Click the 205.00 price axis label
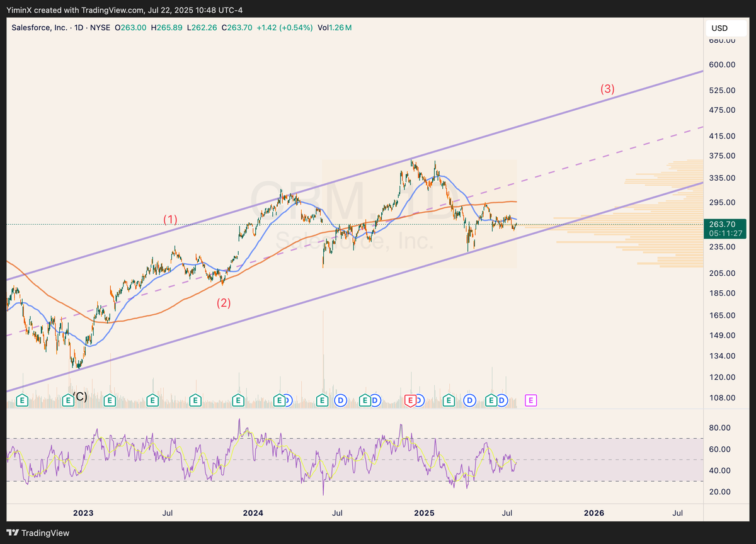The width and height of the screenshot is (756, 544). tap(721, 273)
